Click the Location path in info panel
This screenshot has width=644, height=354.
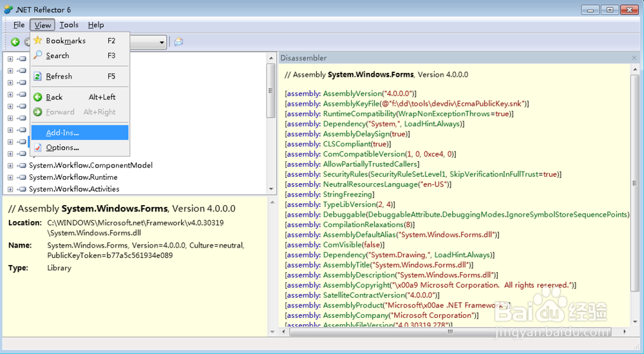click(135, 228)
